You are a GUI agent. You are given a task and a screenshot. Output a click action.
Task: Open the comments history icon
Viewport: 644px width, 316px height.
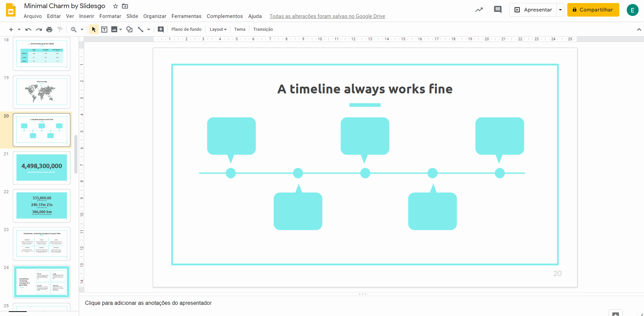click(498, 9)
